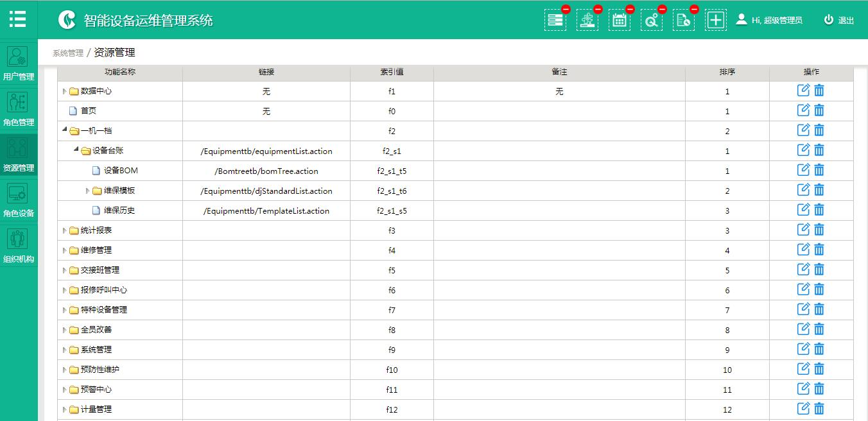Image resolution: width=868 pixels, height=421 pixels.
Task: Edit the 维保历史 row
Action: coord(803,210)
